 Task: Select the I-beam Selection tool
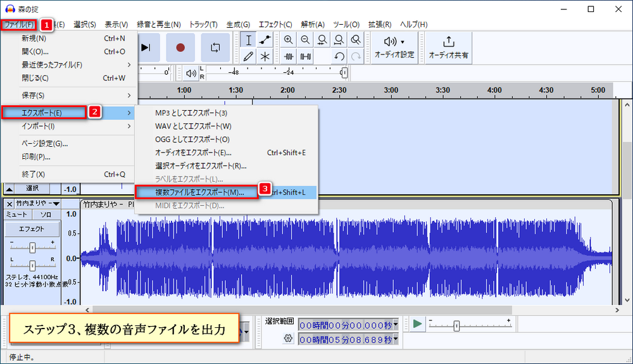(249, 39)
